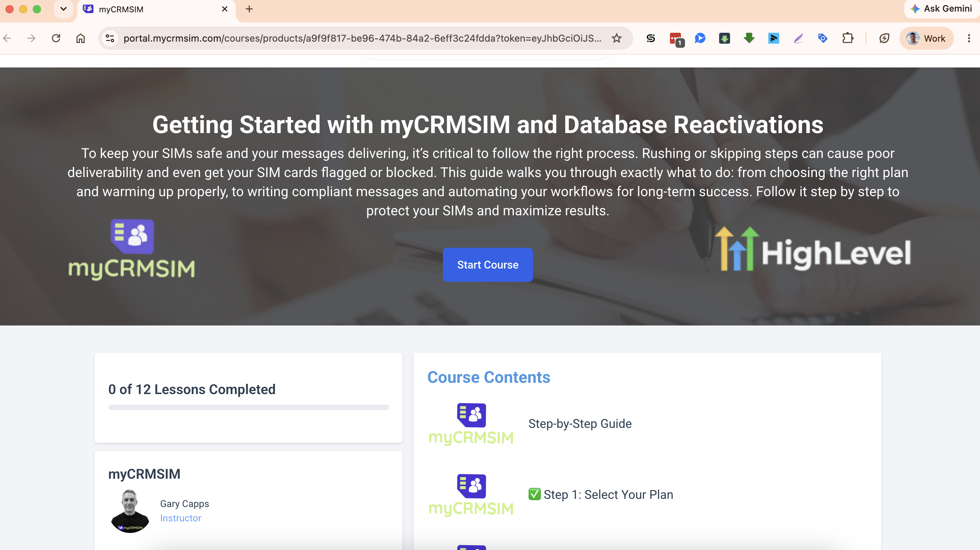Open the black S extension
980x550 pixels.
point(650,39)
